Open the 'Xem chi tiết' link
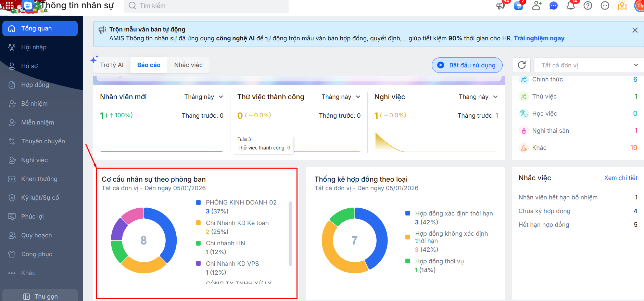The width and height of the screenshot is (644, 301). pyautogui.click(x=620, y=178)
